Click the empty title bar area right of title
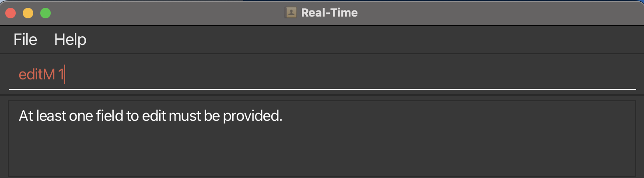This screenshot has width=644, height=178. tap(499, 13)
